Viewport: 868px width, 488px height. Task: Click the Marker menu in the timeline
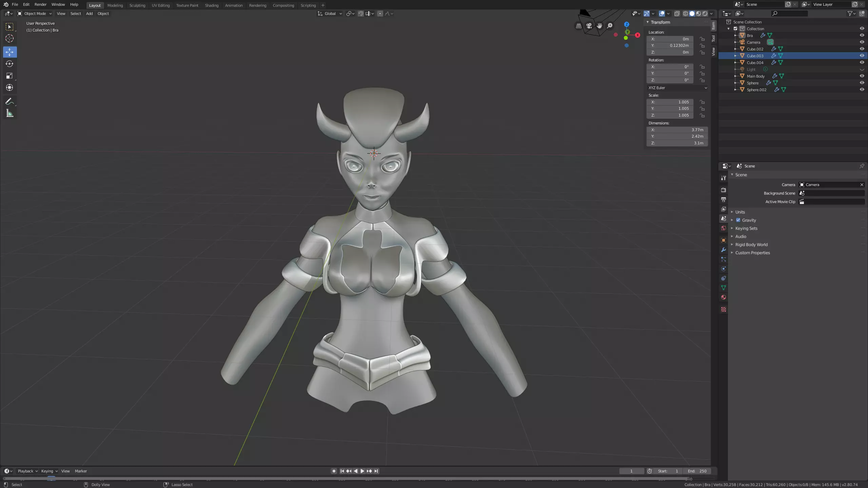(81, 471)
